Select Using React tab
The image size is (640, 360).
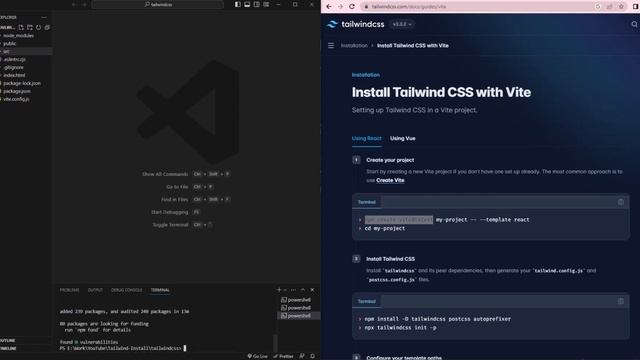click(x=367, y=138)
